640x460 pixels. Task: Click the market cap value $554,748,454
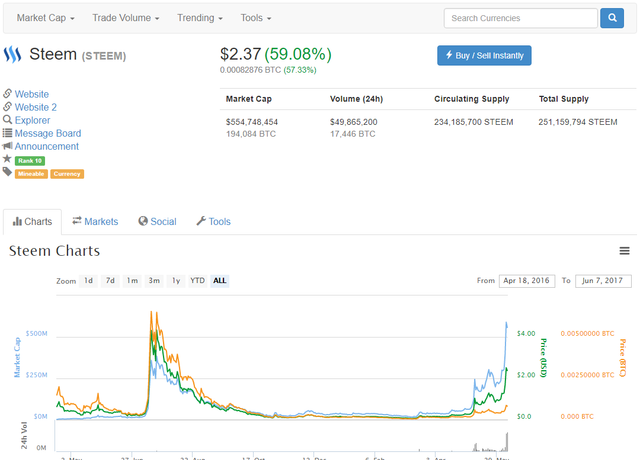click(x=252, y=122)
